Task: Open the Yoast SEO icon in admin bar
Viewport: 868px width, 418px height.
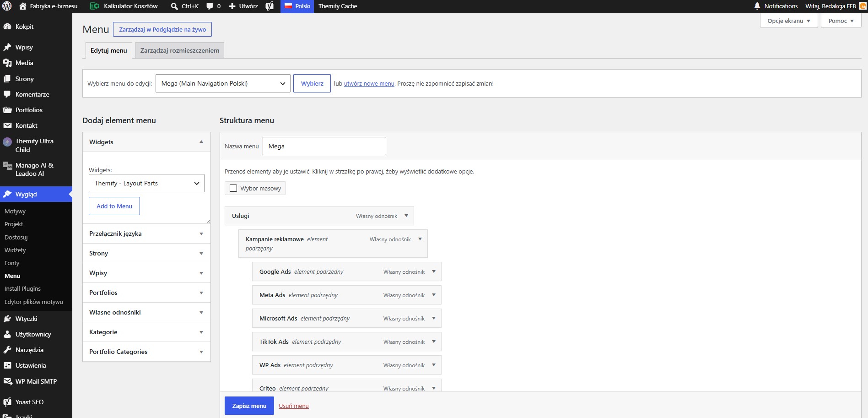Action: (x=270, y=6)
